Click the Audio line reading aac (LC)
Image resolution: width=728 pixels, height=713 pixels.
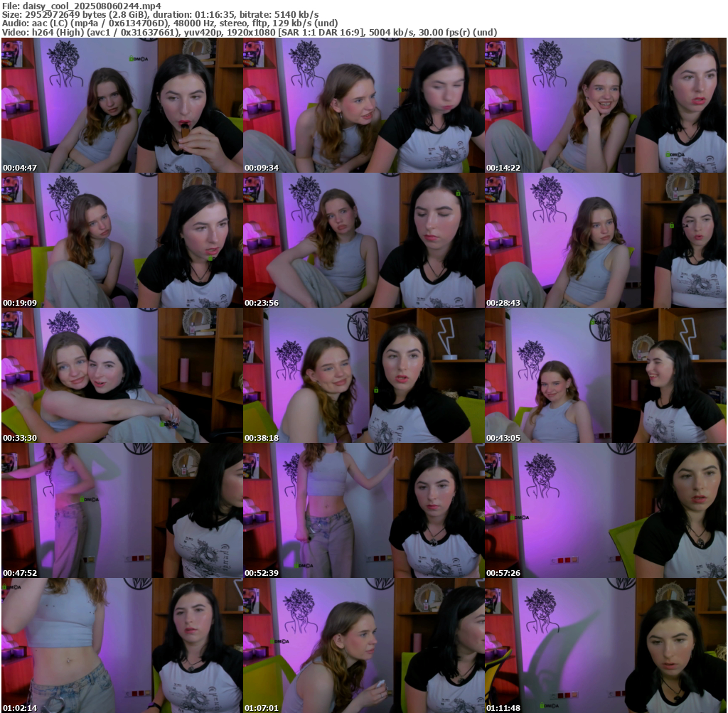[x=169, y=23]
